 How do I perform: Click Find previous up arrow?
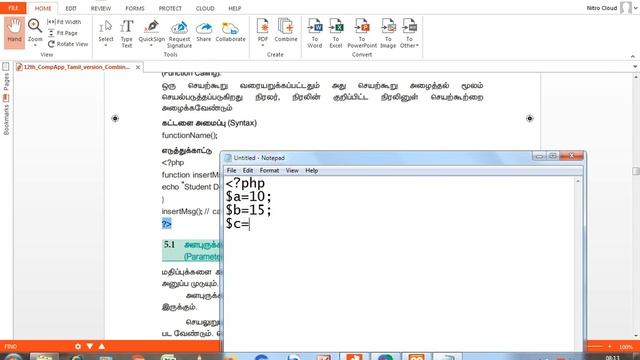(102, 347)
